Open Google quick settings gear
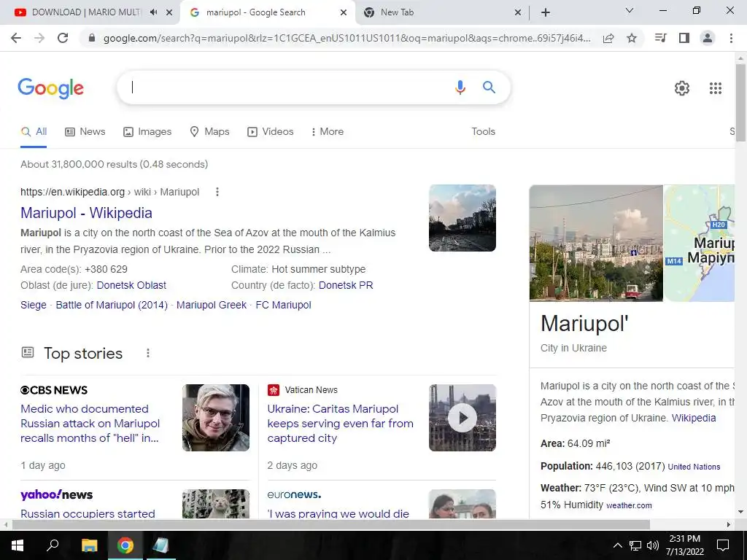 coord(682,88)
